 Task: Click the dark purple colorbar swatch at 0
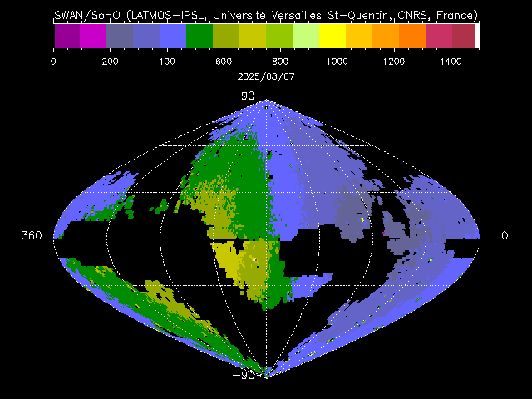pos(67,36)
